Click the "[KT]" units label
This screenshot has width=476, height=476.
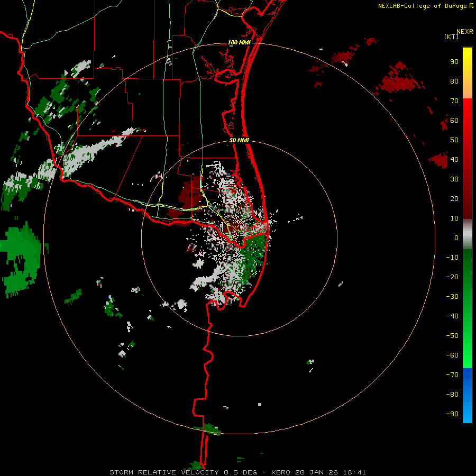click(451, 36)
